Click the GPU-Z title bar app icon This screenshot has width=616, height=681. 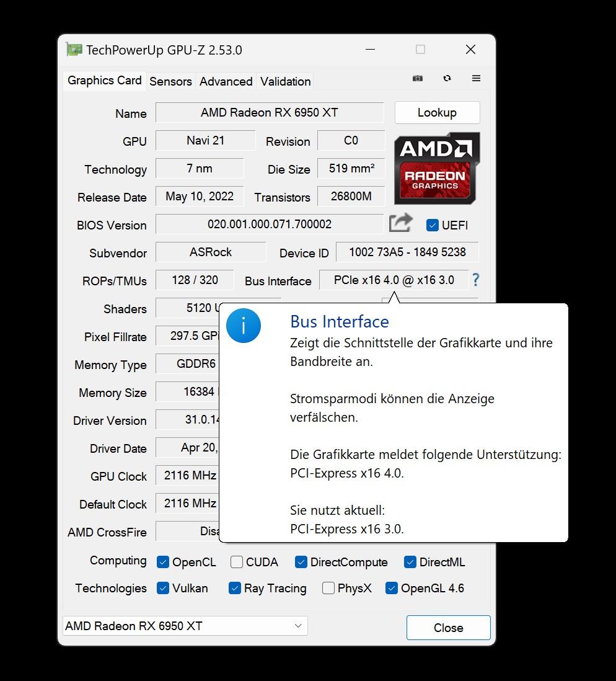click(x=74, y=50)
